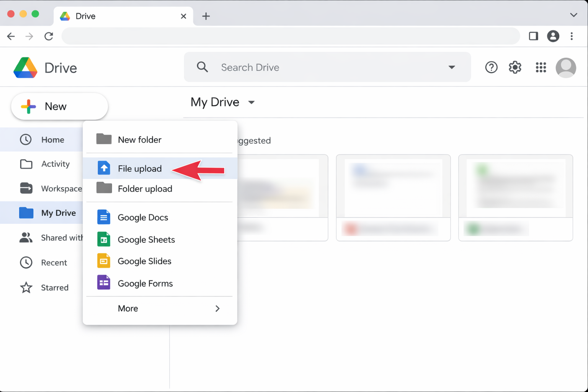This screenshot has height=392, width=588.
Task: Reload the page with refresh icon
Action: pyautogui.click(x=49, y=36)
